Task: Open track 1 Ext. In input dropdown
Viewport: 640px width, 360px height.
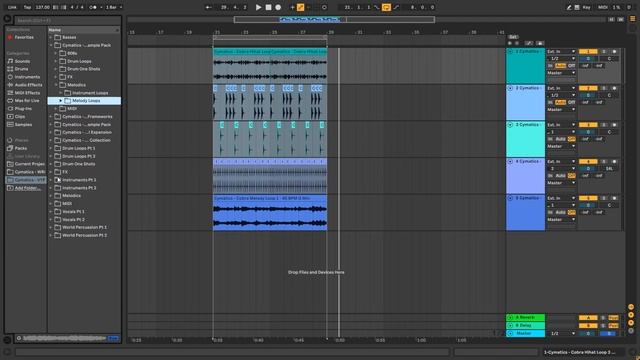Action: (x=561, y=51)
